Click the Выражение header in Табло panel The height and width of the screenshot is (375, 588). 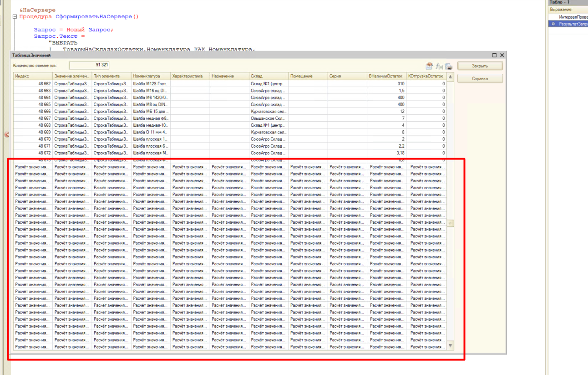[568, 10]
